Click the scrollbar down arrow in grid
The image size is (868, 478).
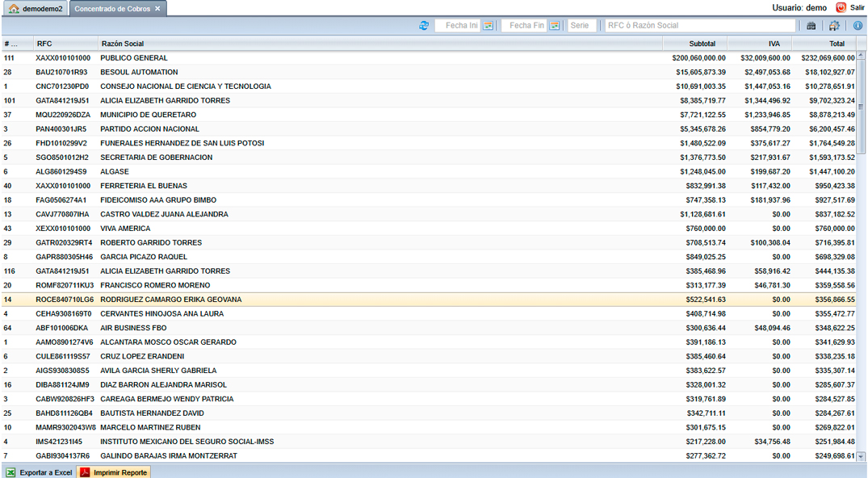pos(862,457)
